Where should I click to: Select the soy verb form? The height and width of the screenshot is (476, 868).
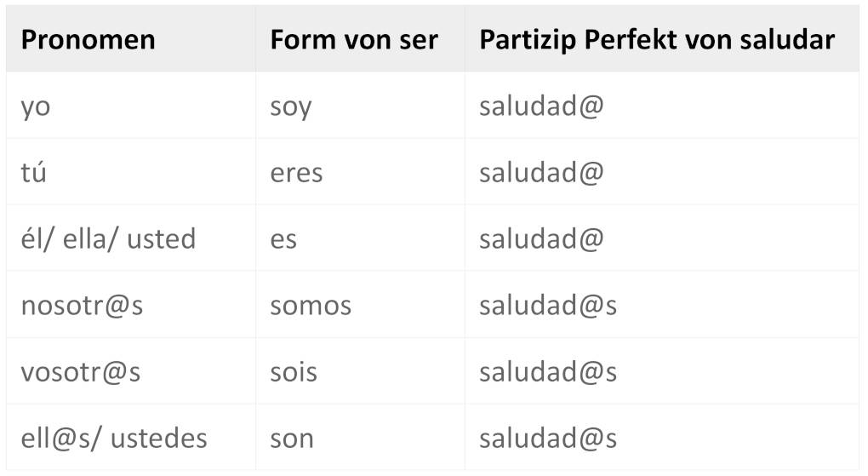291,106
